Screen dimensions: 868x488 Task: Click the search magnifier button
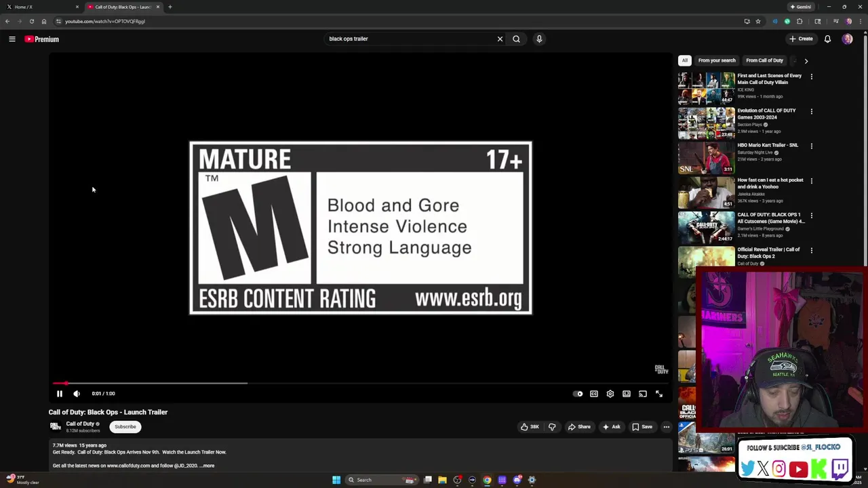coord(516,39)
